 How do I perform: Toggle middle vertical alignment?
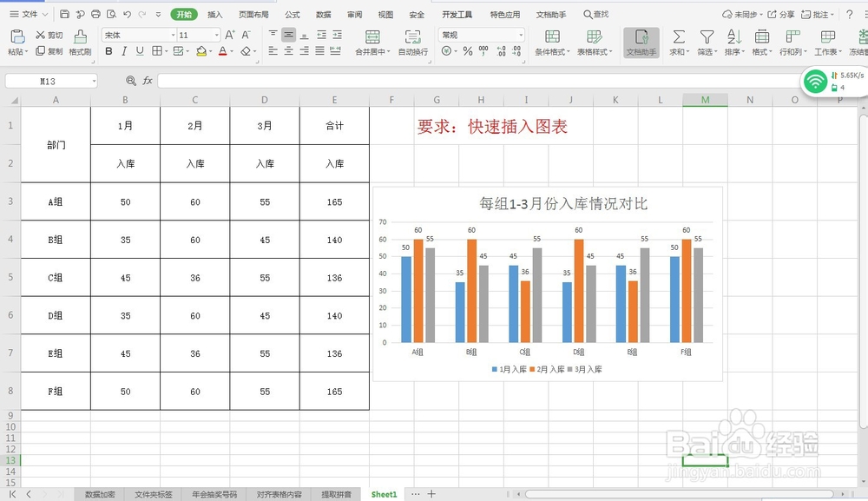(x=288, y=35)
